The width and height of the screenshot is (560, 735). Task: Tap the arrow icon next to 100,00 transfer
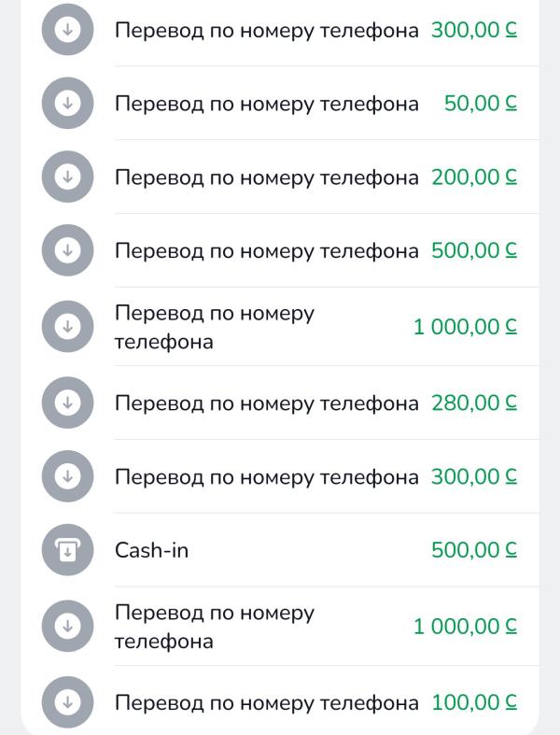pyautogui.click(x=67, y=702)
